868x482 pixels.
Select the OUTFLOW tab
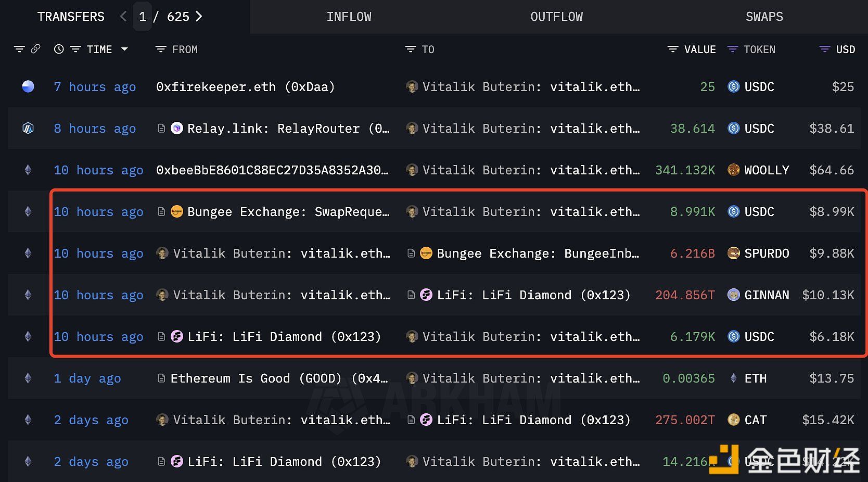click(556, 17)
